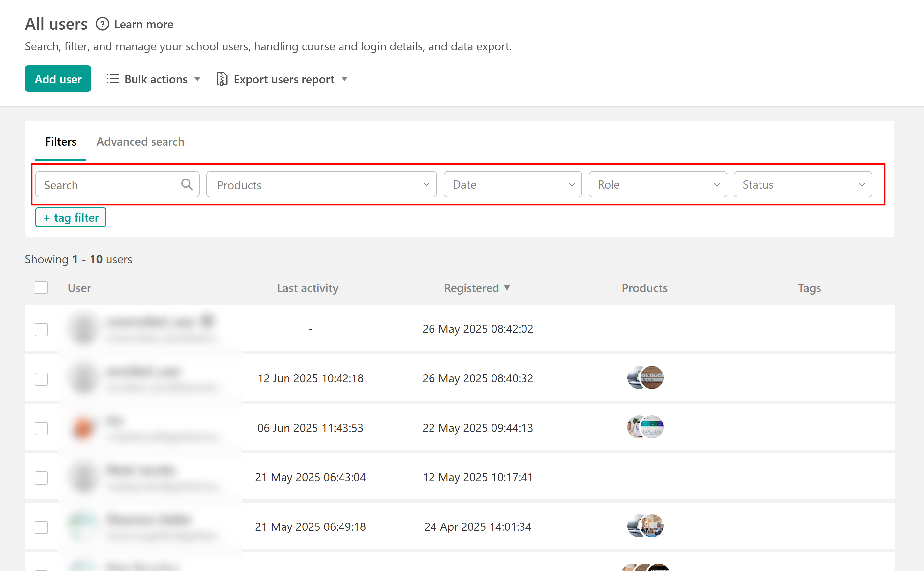Click the Registered column sort arrow
This screenshot has height=571, width=924.
[507, 287]
